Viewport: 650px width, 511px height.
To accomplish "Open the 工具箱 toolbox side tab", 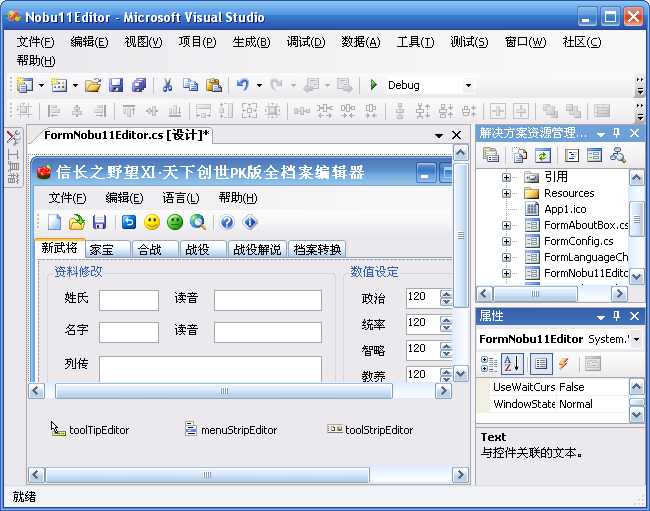I will coord(13,157).
